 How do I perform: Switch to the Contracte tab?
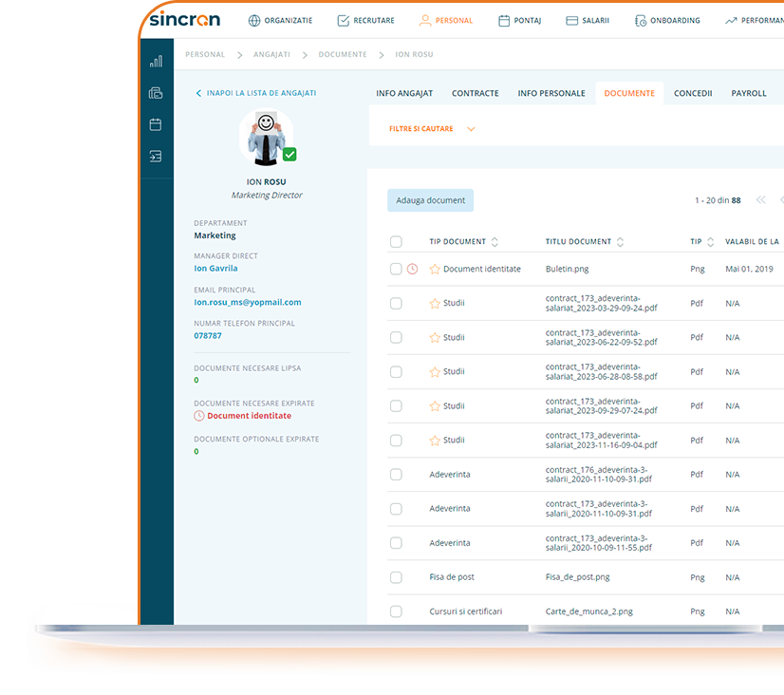[x=475, y=93]
